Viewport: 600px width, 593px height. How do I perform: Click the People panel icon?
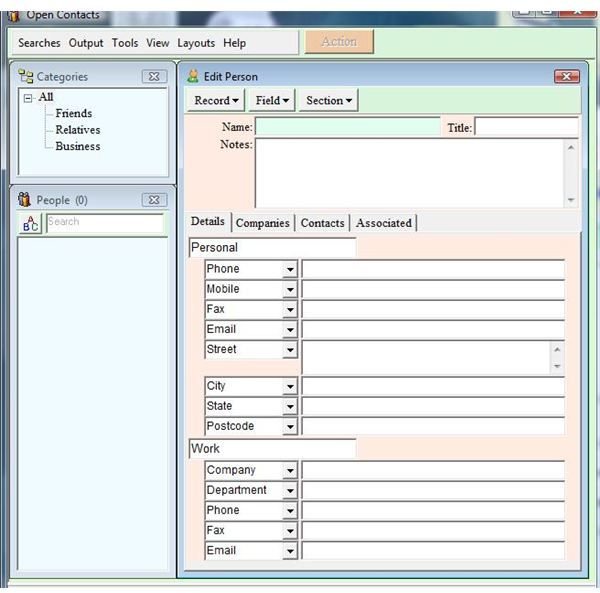24,199
